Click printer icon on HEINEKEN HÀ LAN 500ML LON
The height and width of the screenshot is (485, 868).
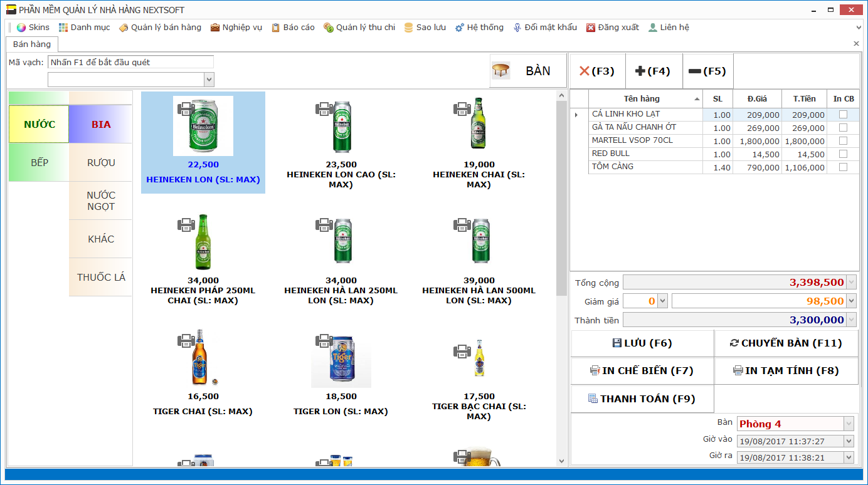(x=462, y=225)
